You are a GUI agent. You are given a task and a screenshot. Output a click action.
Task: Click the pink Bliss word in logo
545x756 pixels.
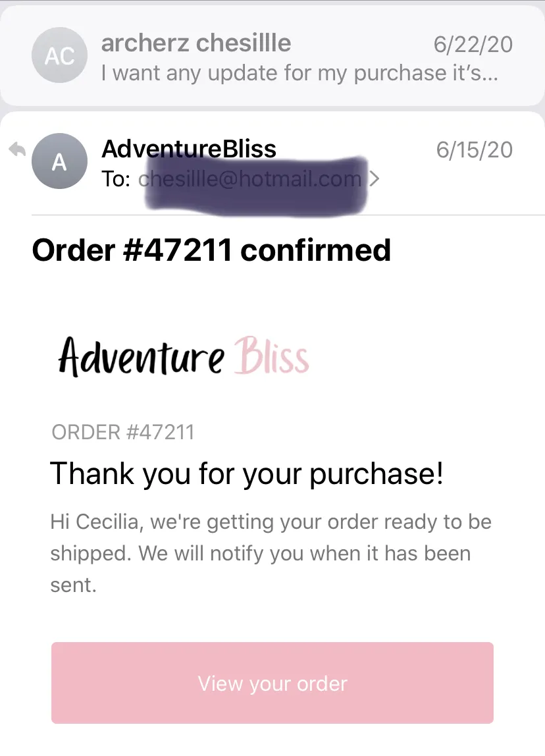click(271, 356)
